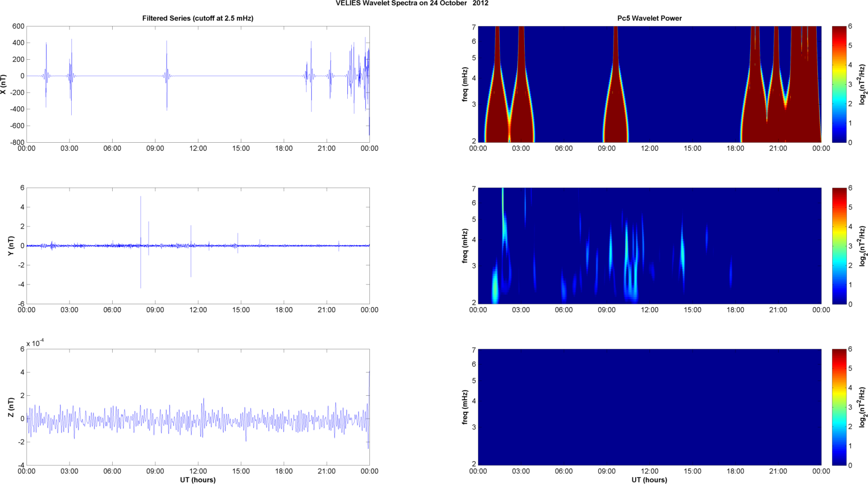Select the 'Pc5 Wavelet Power' heading
The height and width of the screenshot is (484, 868).
point(649,18)
